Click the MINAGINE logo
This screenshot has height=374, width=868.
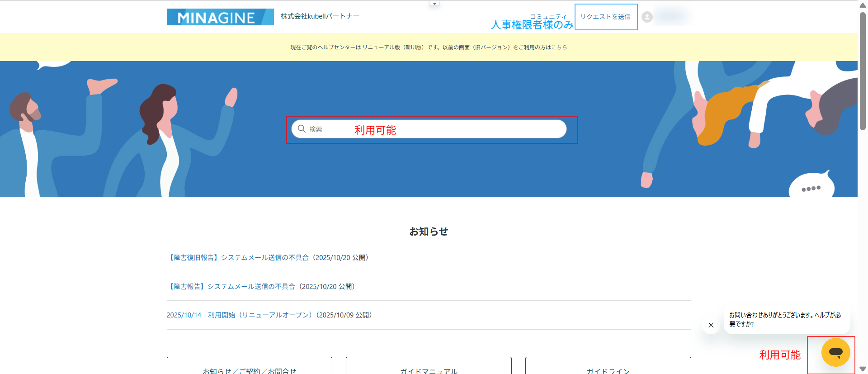[x=220, y=17]
